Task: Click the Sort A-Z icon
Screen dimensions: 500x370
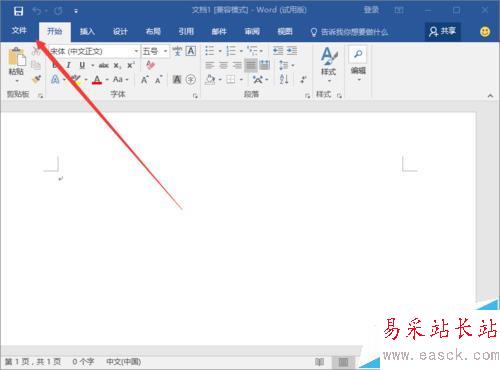Action: [284, 79]
